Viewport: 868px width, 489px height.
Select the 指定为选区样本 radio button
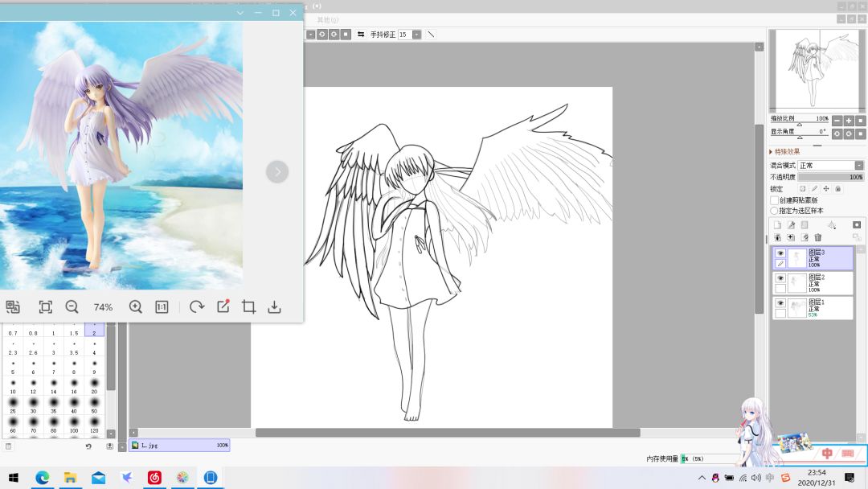coord(774,211)
